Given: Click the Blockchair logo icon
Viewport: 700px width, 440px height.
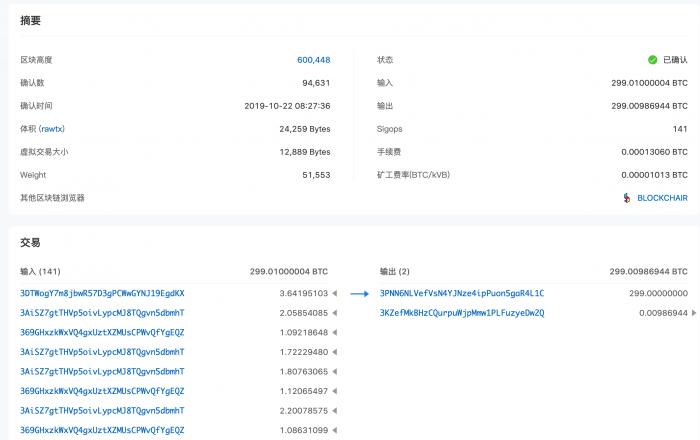Looking at the screenshot, I should [627, 198].
